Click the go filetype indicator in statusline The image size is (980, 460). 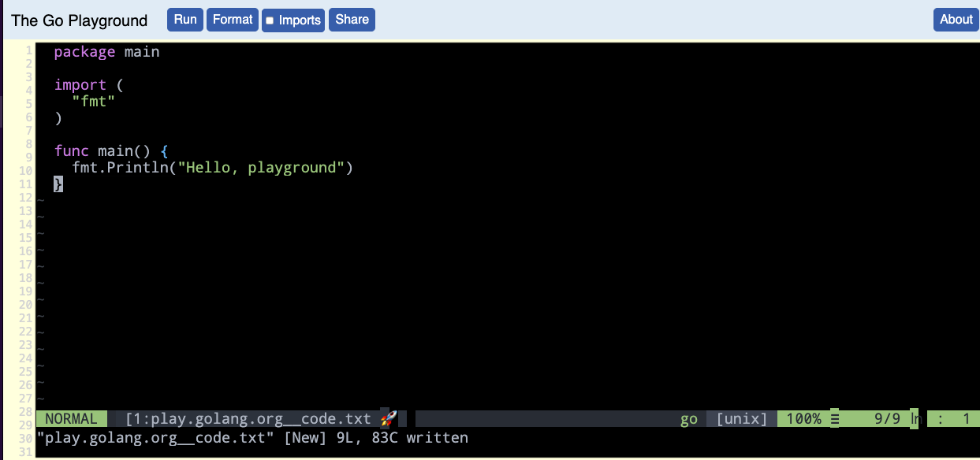(689, 418)
